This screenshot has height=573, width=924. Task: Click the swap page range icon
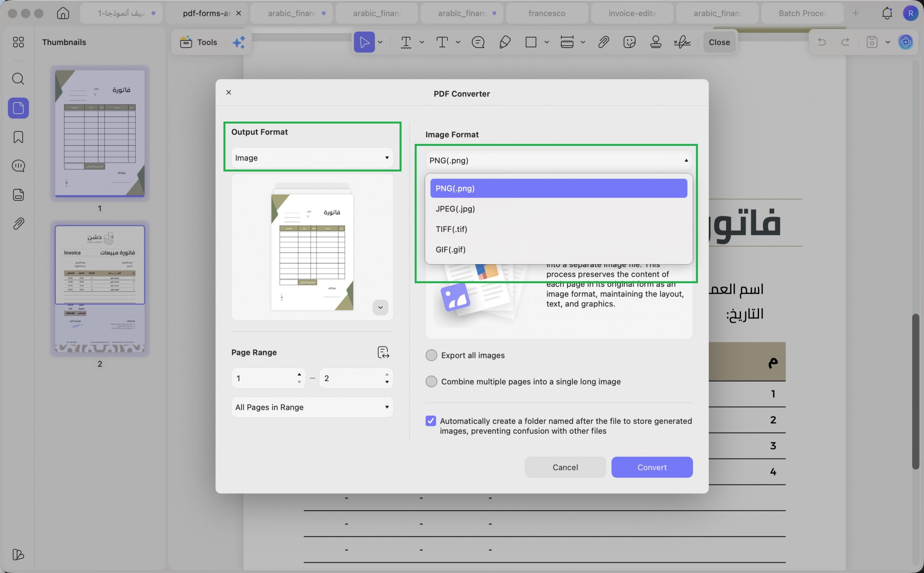383,352
